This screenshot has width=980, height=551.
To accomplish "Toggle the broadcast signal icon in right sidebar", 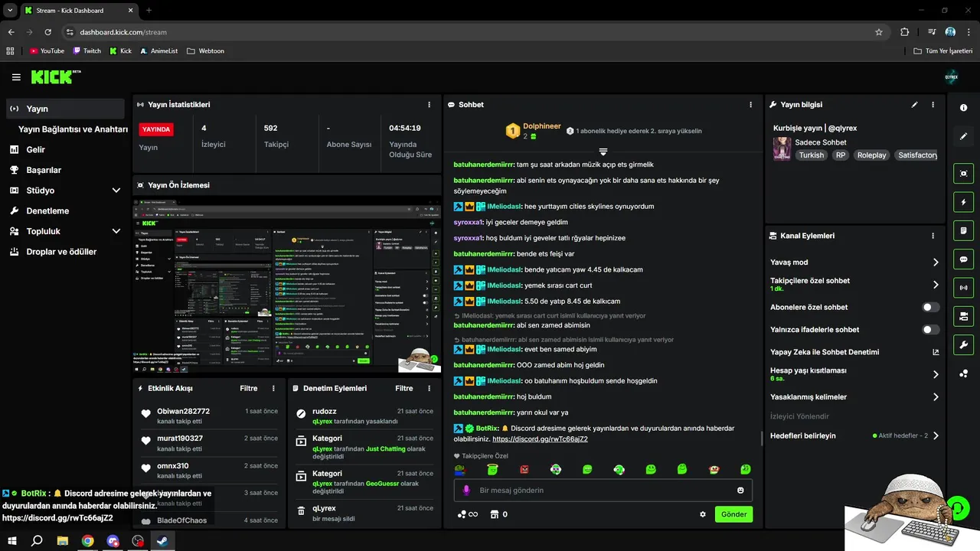I will [963, 288].
